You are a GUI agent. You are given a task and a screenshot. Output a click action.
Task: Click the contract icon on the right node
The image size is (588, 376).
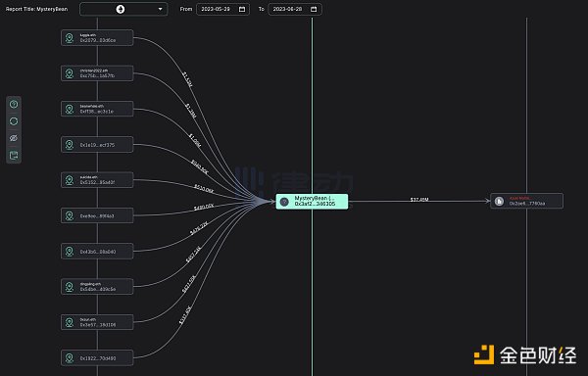[x=499, y=201]
